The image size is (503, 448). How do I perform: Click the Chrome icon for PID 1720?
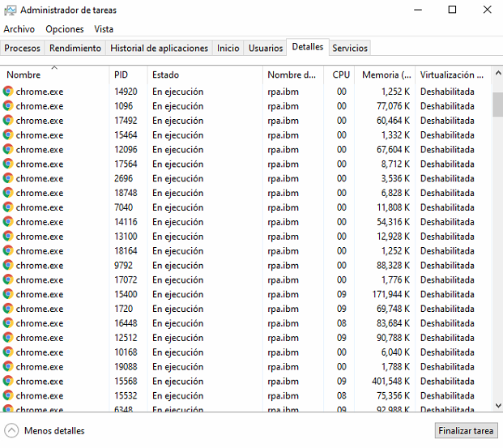point(8,309)
